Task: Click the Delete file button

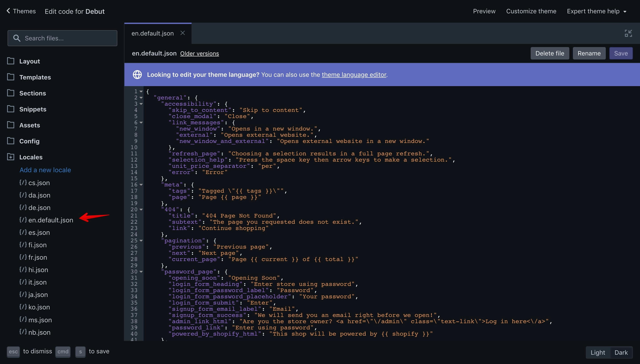Action: [550, 53]
